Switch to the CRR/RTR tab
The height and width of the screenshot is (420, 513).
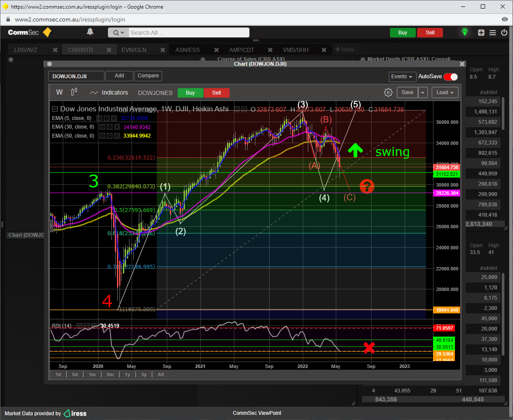point(80,50)
